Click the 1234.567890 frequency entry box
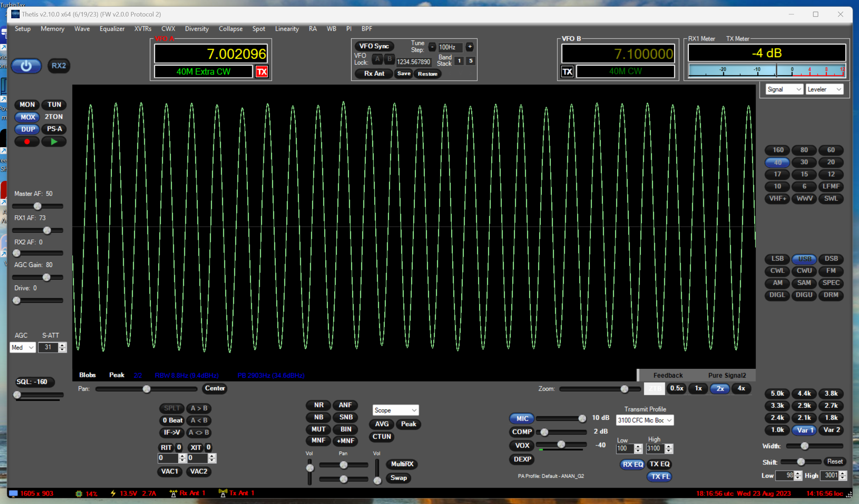The height and width of the screenshot is (504, 859). 413,62
